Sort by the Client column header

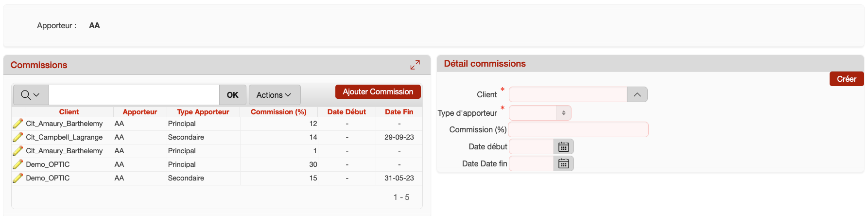69,112
